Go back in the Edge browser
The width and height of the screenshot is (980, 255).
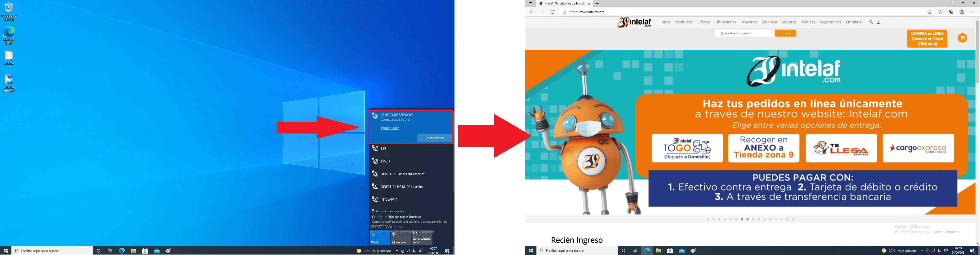(531, 12)
